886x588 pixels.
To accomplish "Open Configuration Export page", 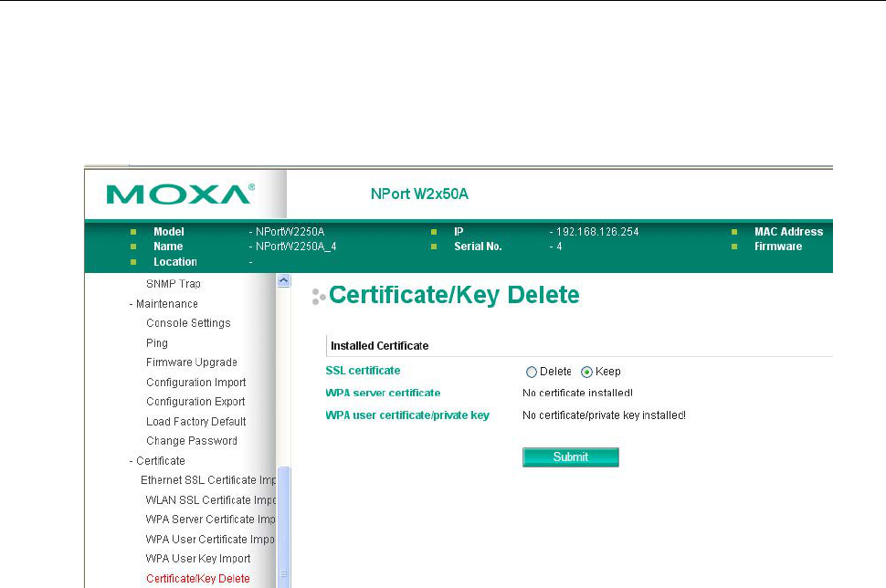I will tap(195, 402).
